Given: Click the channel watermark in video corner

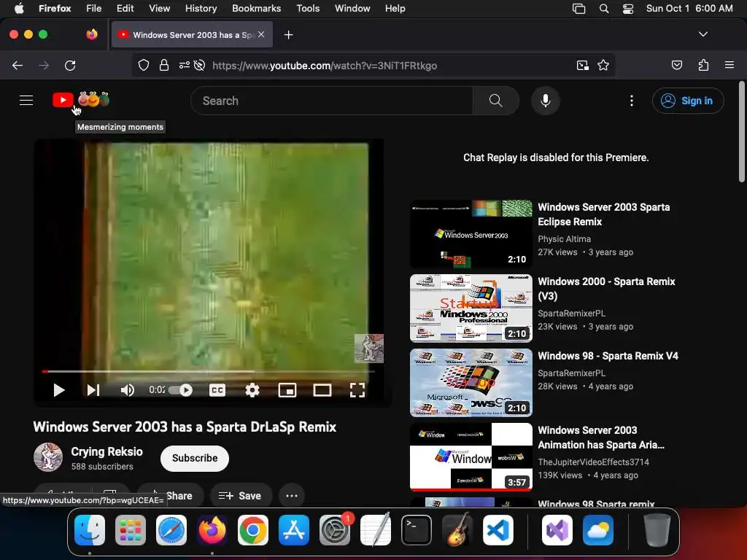Looking at the screenshot, I should point(368,348).
